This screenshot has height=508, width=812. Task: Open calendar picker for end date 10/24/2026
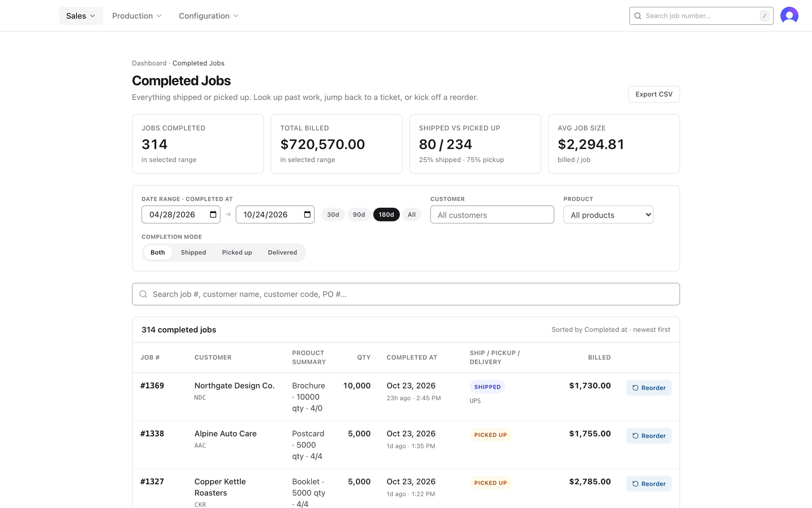(x=307, y=215)
